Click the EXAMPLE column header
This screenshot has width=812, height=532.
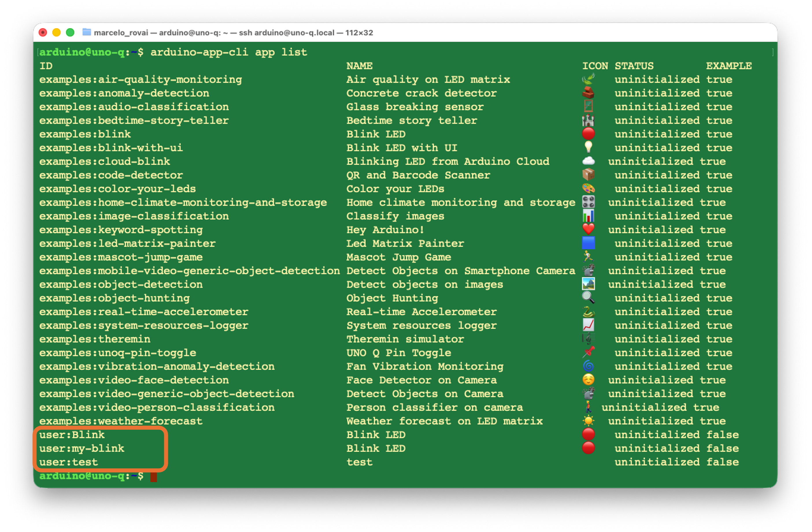pyautogui.click(x=729, y=66)
